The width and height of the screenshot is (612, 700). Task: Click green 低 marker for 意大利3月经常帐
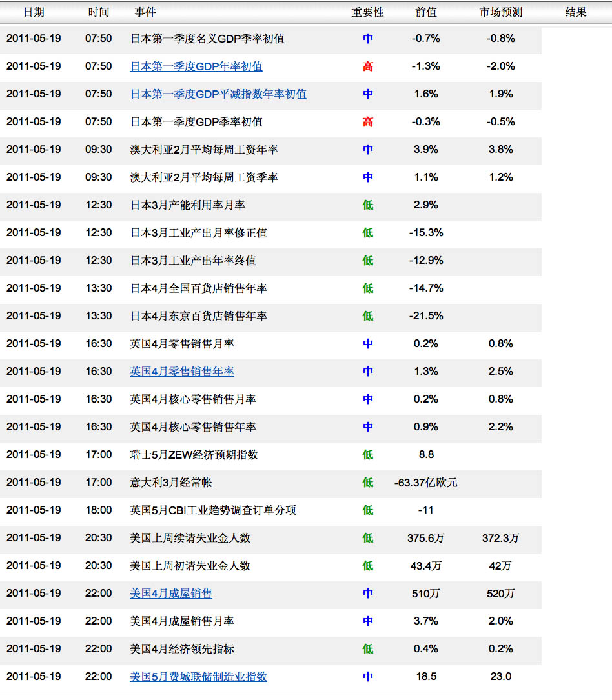coord(367,483)
